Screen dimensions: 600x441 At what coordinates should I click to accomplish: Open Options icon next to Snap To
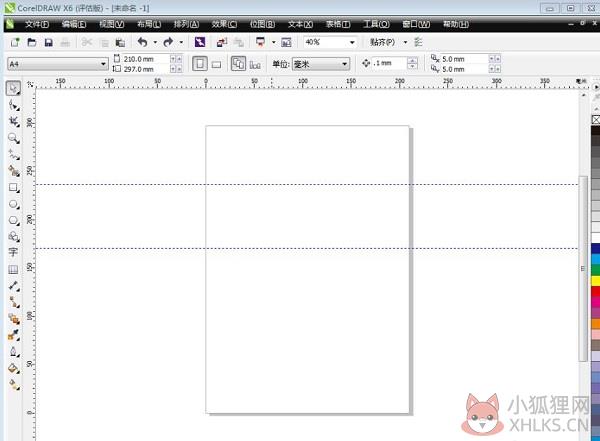pyautogui.click(x=418, y=42)
